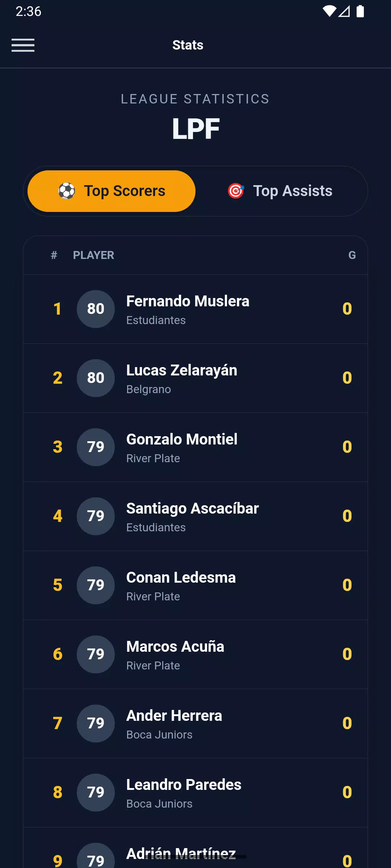
Task: Tap the target icon on Top Assists
Action: pyautogui.click(x=236, y=191)
